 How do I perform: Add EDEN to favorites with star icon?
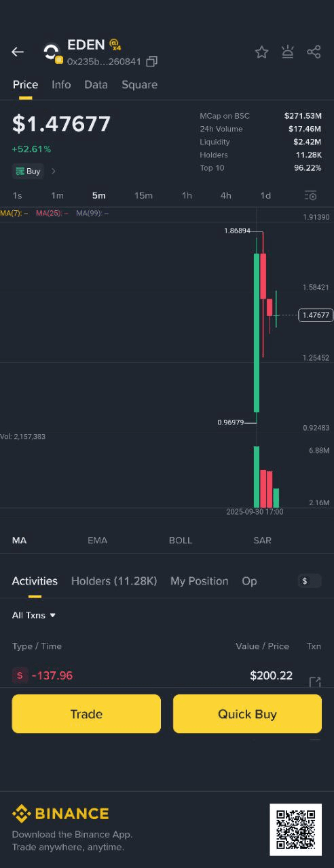[x=261, y=52]
